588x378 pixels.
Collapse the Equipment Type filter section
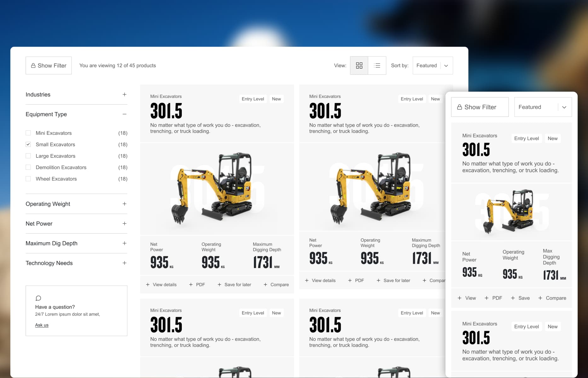[124, 114]
